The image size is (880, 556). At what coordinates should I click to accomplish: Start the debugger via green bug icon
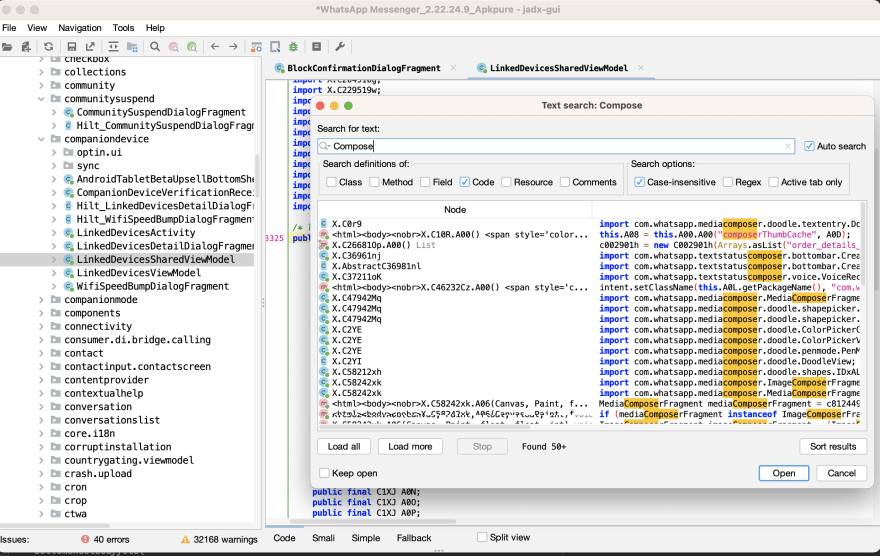coord(294,47)
